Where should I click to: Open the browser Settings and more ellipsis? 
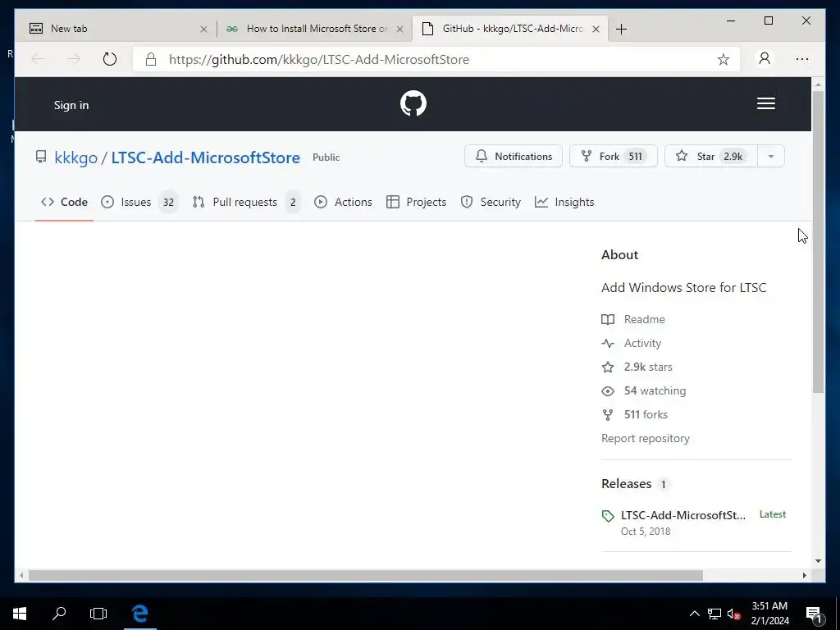tap(802, 59)
